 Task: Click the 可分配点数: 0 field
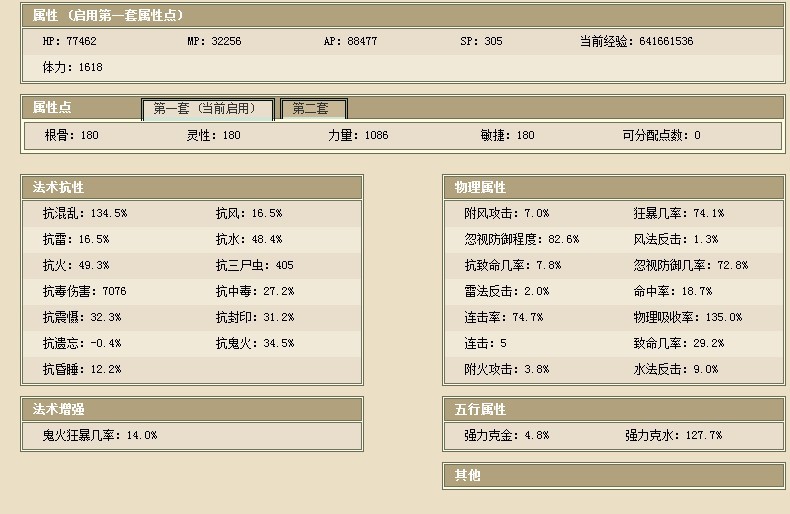coord(661,135)
